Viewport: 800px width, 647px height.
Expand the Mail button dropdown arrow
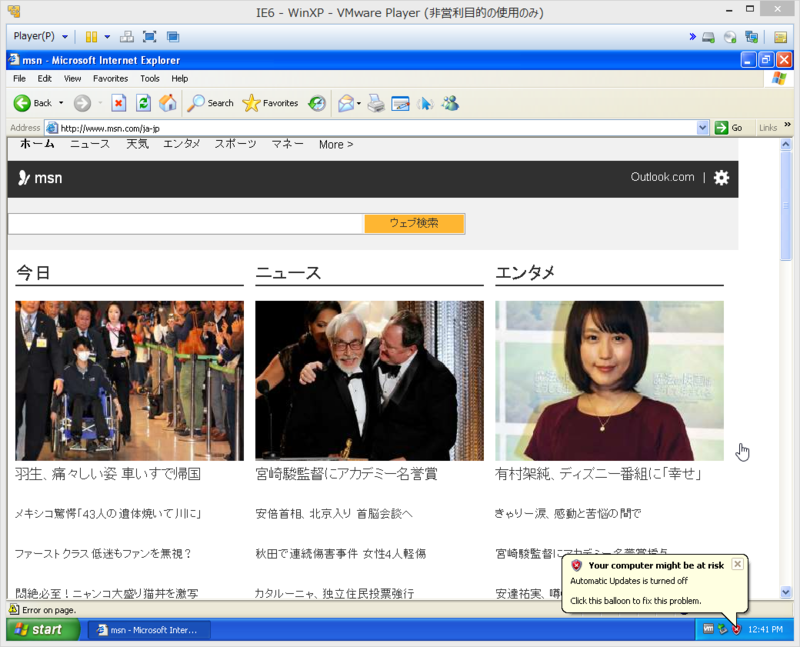(359, 104)
